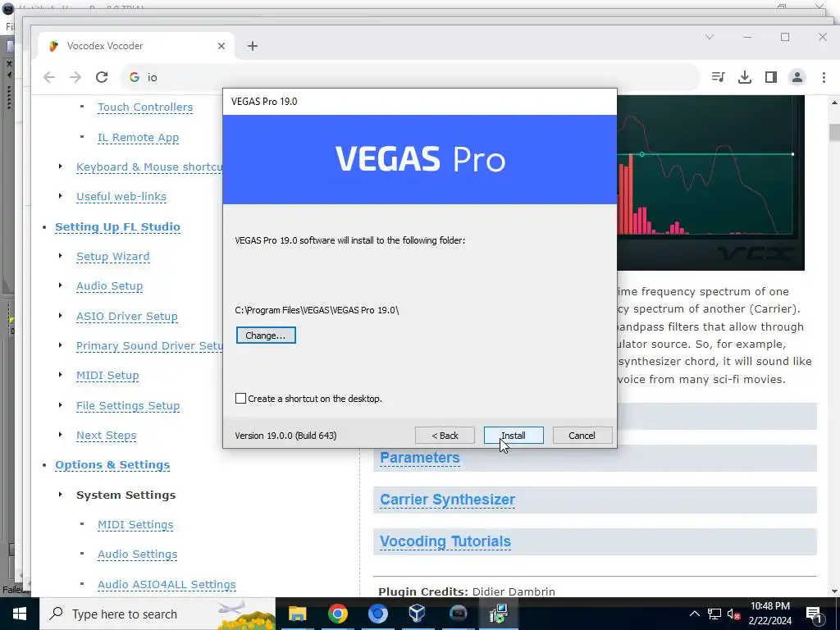Open Chrome tab search chevron
840x630 pixels.
pos(710,37)
